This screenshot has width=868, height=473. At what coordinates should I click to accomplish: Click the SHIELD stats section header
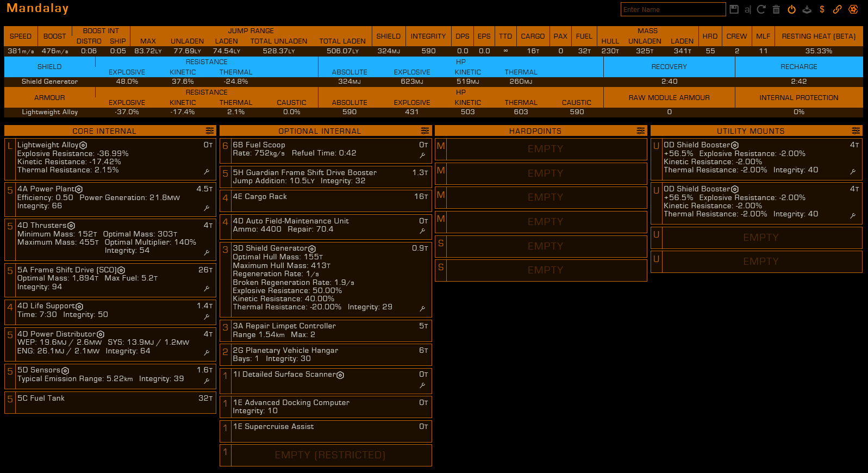point(49,67)
